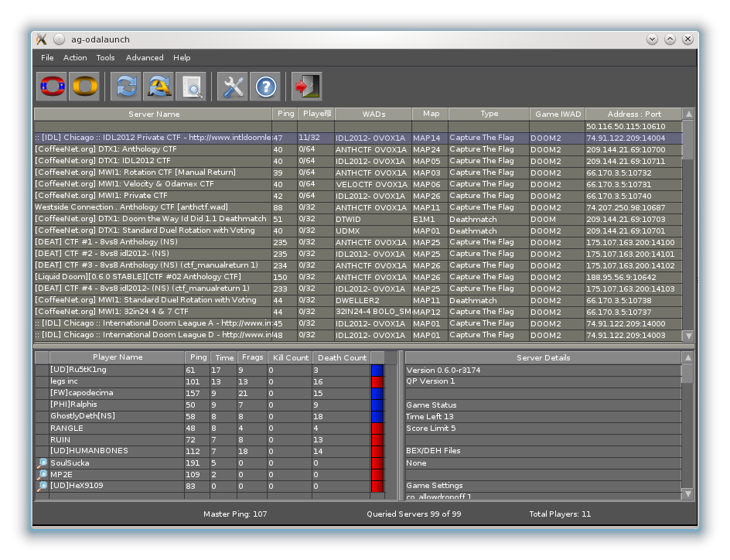
Task: Sort servers by the Ping column header
Action: 284,114
